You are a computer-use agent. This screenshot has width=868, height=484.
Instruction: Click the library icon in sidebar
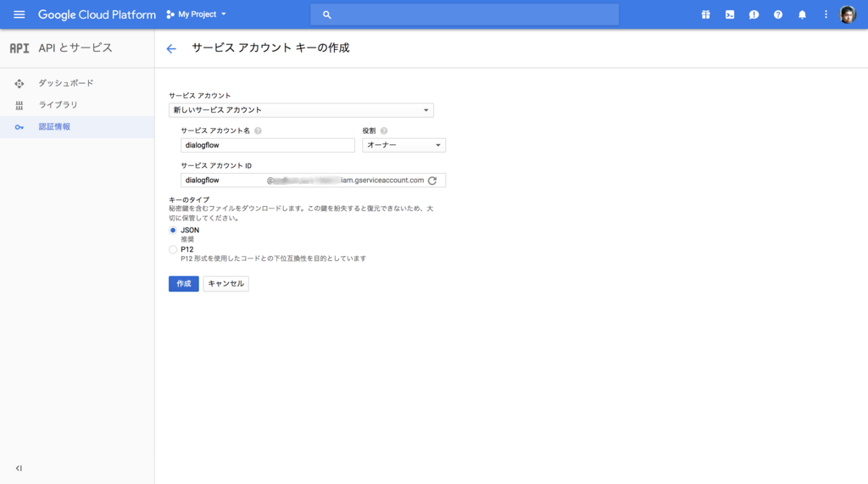click(x=19, y=105)
